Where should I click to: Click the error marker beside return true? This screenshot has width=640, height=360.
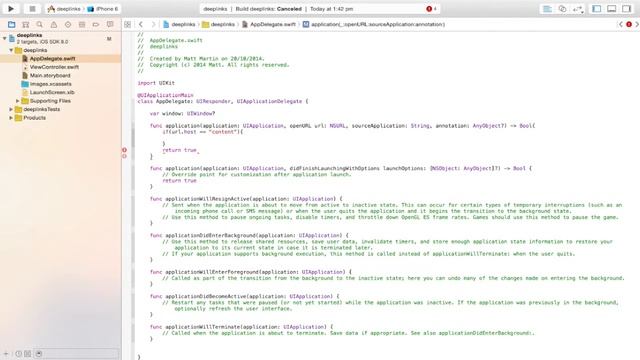(124, 150)
